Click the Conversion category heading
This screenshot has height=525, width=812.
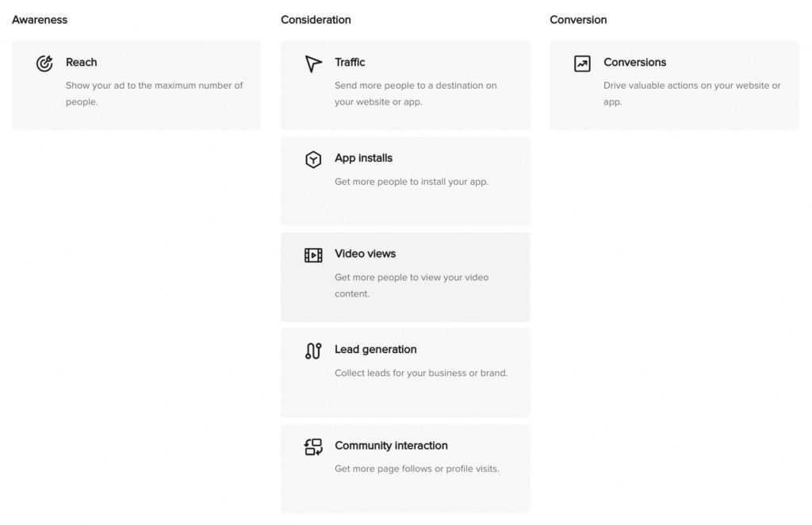coord(578,20)
